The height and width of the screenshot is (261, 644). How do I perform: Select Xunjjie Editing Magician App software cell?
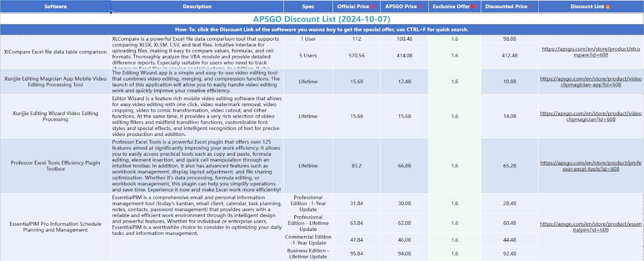coord(56,82)
